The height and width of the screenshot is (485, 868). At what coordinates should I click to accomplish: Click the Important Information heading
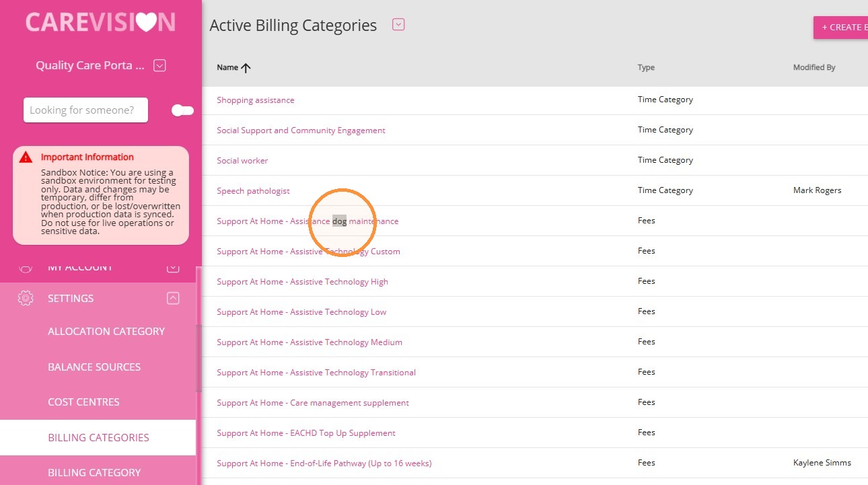(87, 157)
